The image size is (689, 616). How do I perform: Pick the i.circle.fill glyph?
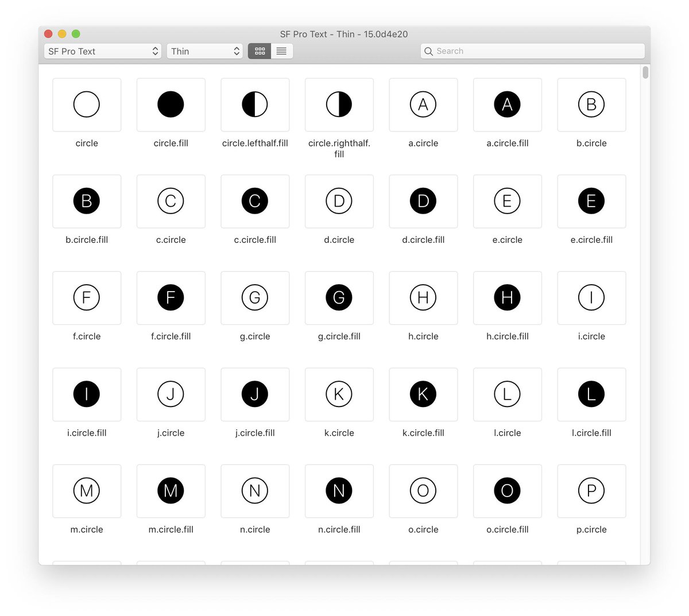(87, 394)
